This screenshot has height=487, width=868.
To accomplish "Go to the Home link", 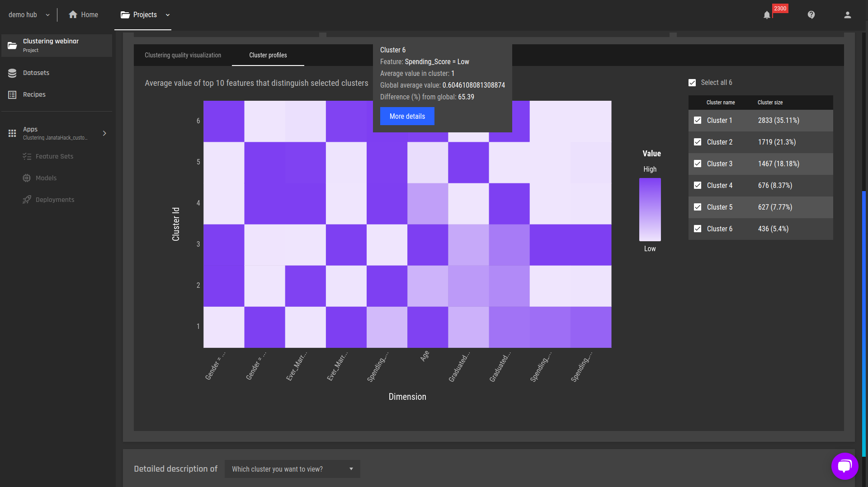I will click(x=90, y=15).
